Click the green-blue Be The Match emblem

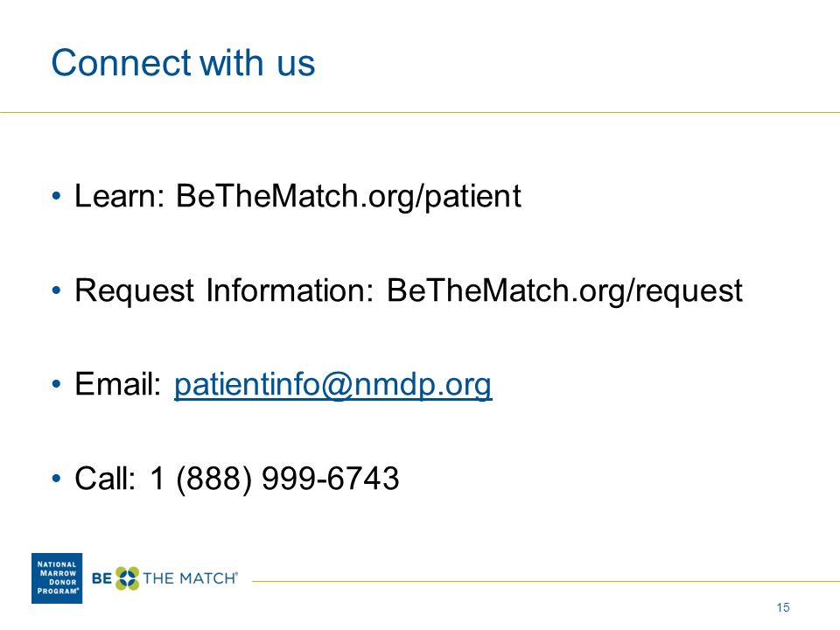[128, 578]
